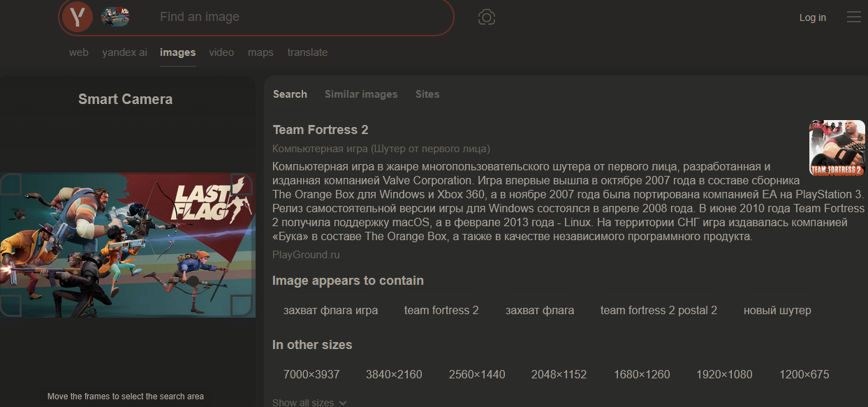Image resolution: width=868 pixels, height=407 pixels.
Task: Select the images tab
Action: tap(177, 52)
